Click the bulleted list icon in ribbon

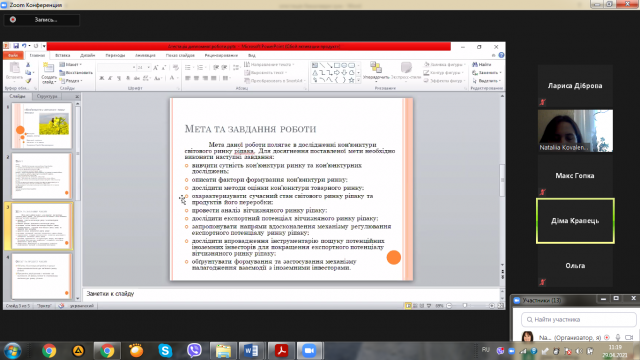click(188, 67)
